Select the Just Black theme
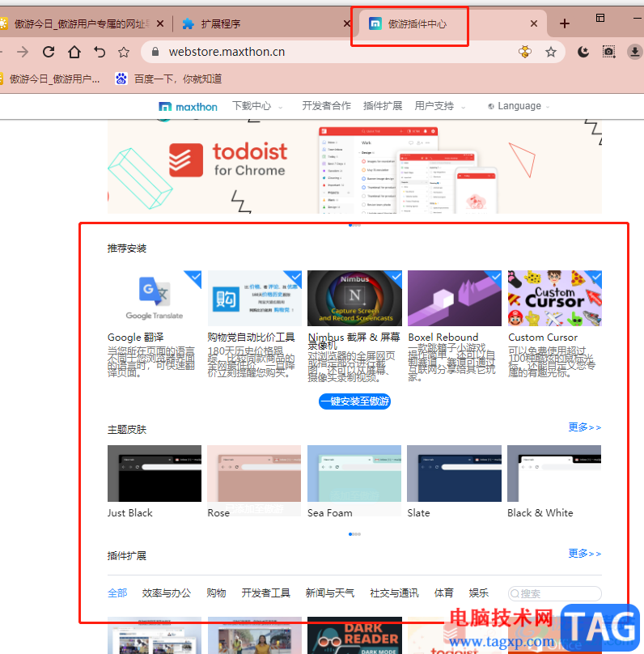This screenshot has width=644, height=654. 155,474
